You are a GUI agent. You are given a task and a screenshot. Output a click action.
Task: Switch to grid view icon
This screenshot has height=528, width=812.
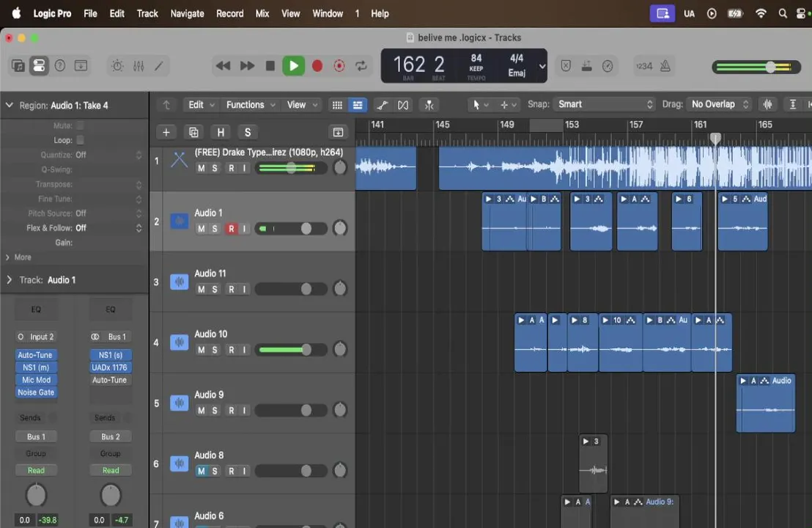[x=337, y=105]
